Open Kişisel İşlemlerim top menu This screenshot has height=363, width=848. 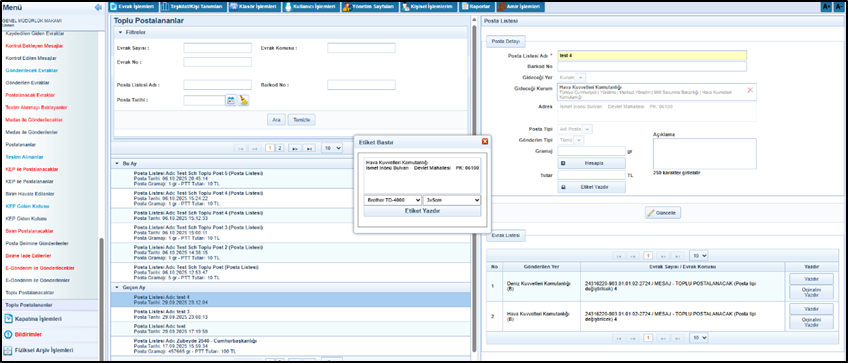pos(429,6)
